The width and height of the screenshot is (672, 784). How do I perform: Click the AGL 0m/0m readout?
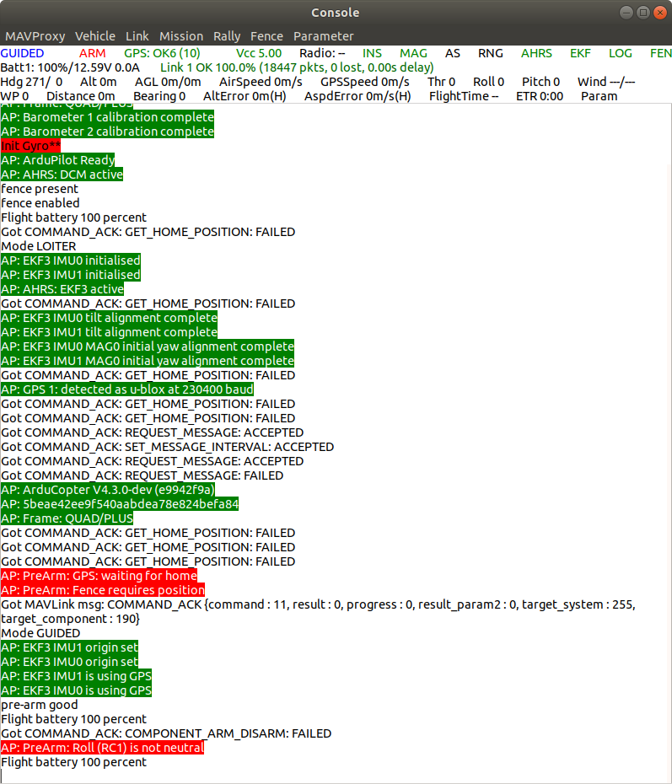coord(168,82)
